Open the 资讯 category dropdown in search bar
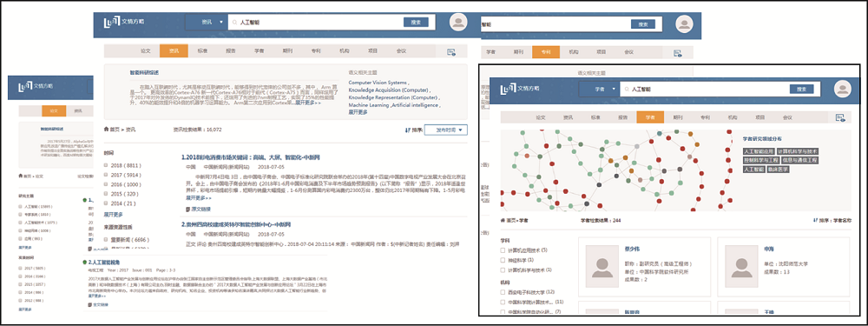868x326 pixels. click(207, 23)
